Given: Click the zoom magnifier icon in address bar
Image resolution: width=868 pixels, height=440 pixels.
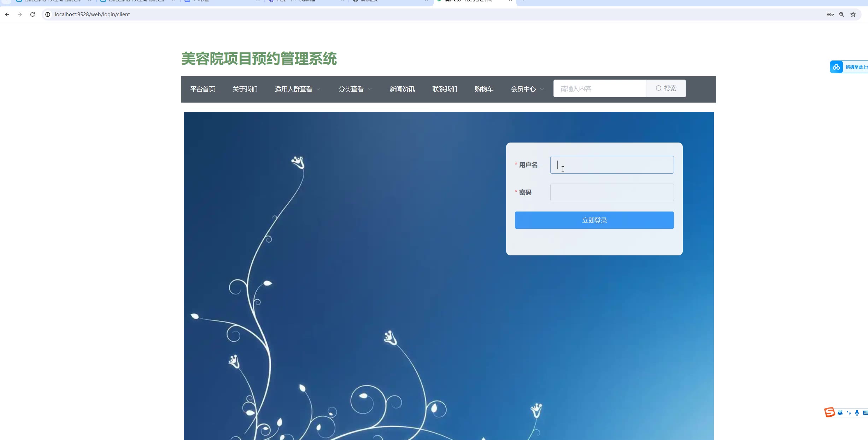Looking at the screenshot, I should click(842, 15).
